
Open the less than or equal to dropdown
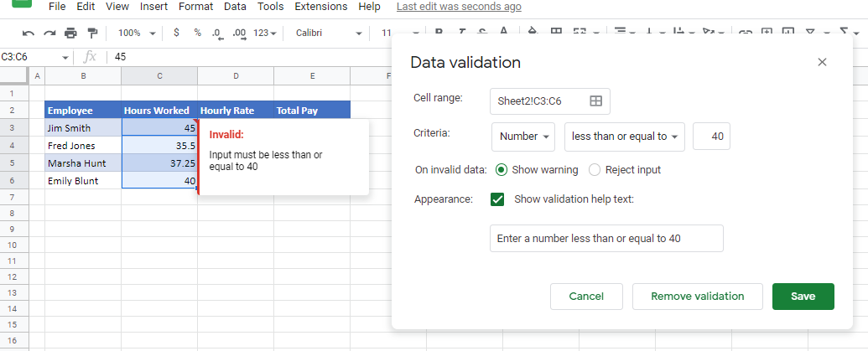tap(625, 137)
